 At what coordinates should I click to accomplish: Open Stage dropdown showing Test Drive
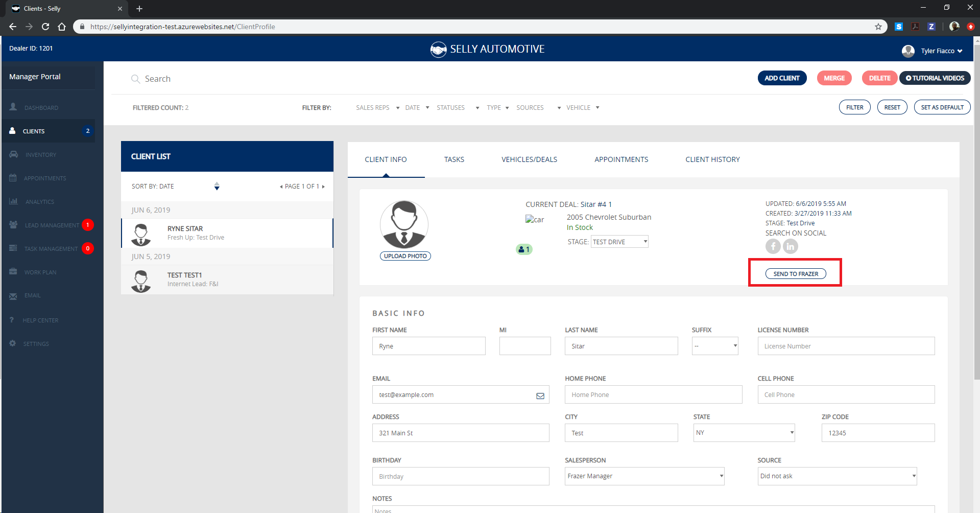pyautogui.click(x=619, y=242)
